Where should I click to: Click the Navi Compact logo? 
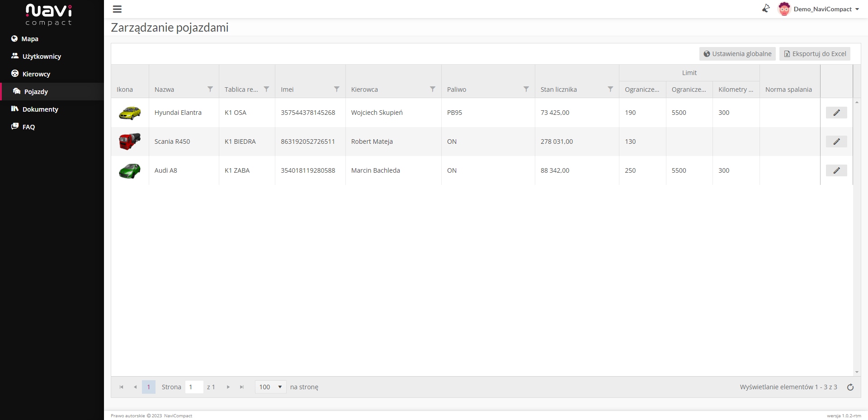tap(49, 14)
